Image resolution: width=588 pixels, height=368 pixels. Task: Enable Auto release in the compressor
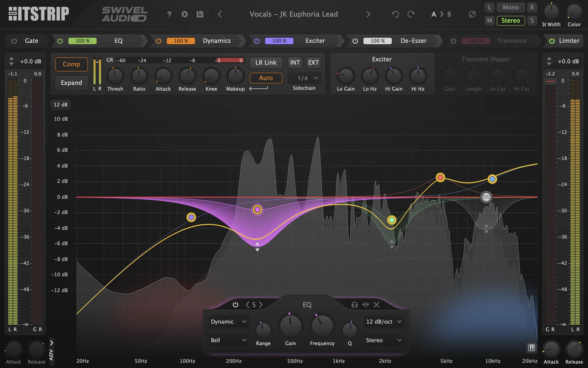pyautogui.click(x=266, y=78)
